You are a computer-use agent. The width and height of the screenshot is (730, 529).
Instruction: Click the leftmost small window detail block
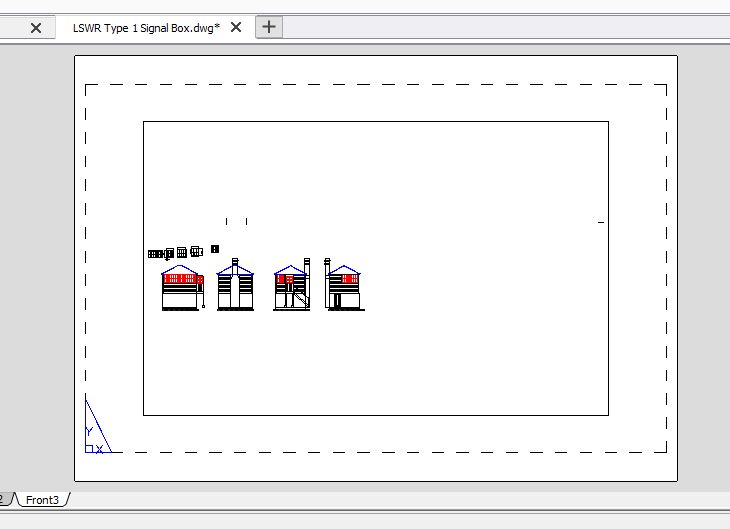pos(154,254)
